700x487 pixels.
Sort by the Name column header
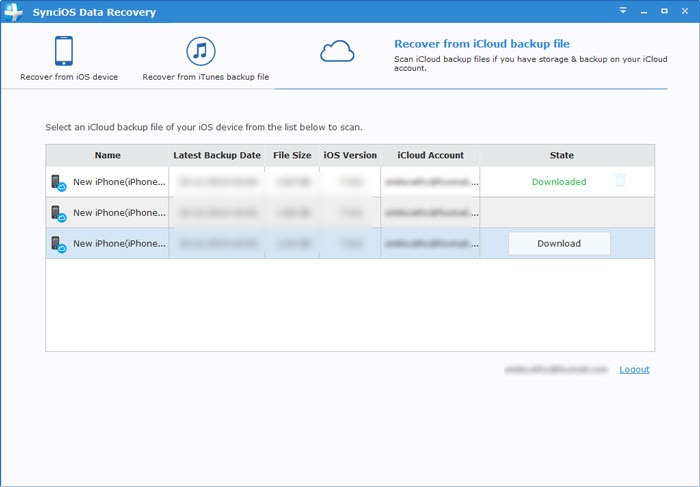coord(107,155)
